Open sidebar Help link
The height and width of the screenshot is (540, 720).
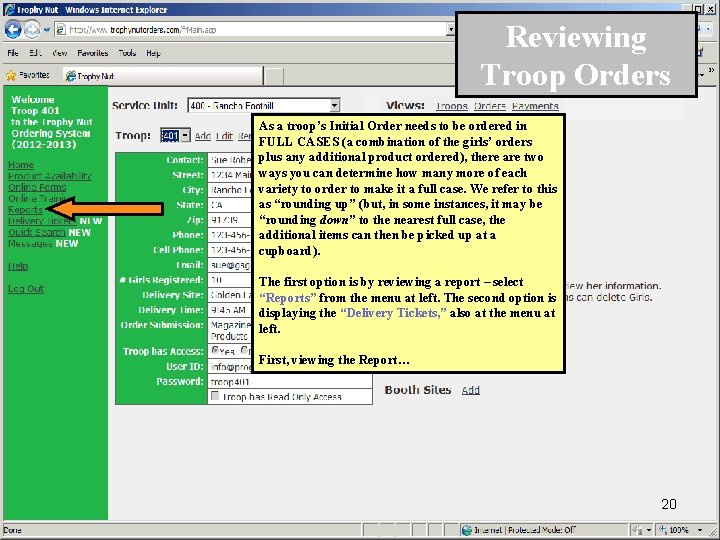coord(18,266)
